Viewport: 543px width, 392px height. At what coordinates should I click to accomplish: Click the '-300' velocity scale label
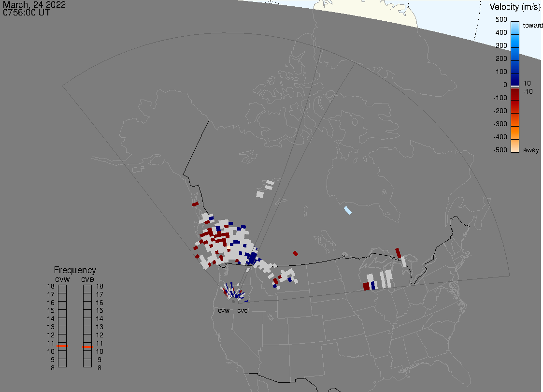tap(500, 124)
